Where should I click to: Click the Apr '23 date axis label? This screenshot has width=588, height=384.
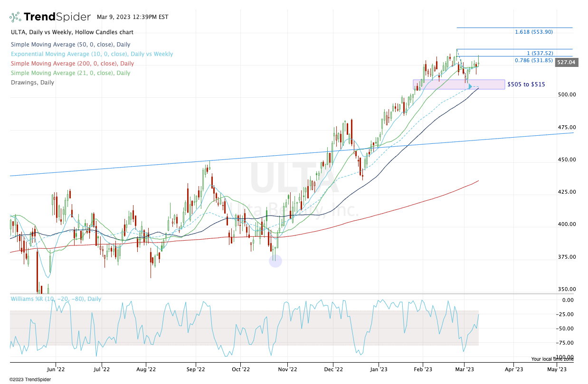tap(513, 368)
